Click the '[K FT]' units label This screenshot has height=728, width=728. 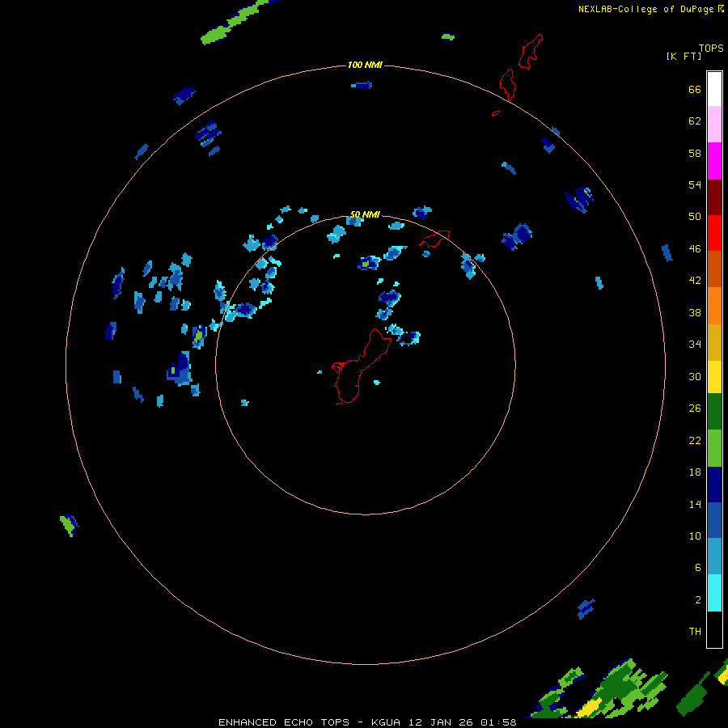pos(684,57)
